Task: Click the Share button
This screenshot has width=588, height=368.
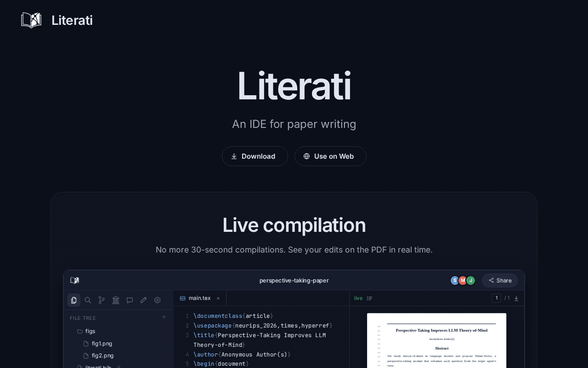Action: click(x=500, y=280)
